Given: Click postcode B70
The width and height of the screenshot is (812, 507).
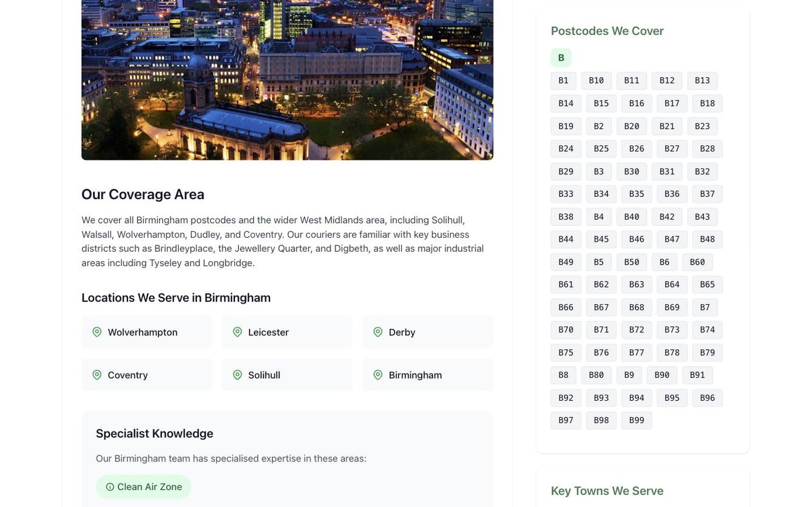Looking at the screenshot, I should (x=566, y=329).
